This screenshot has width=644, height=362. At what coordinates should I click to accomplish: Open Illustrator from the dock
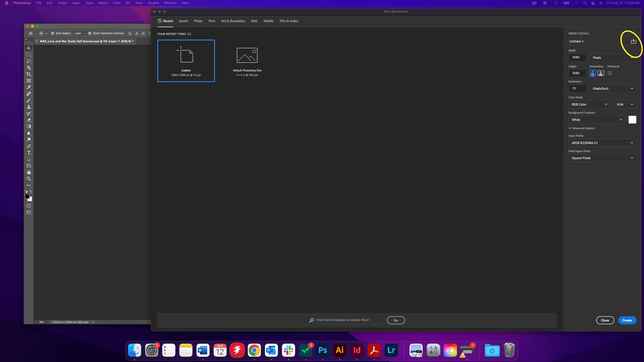(340, 350)
